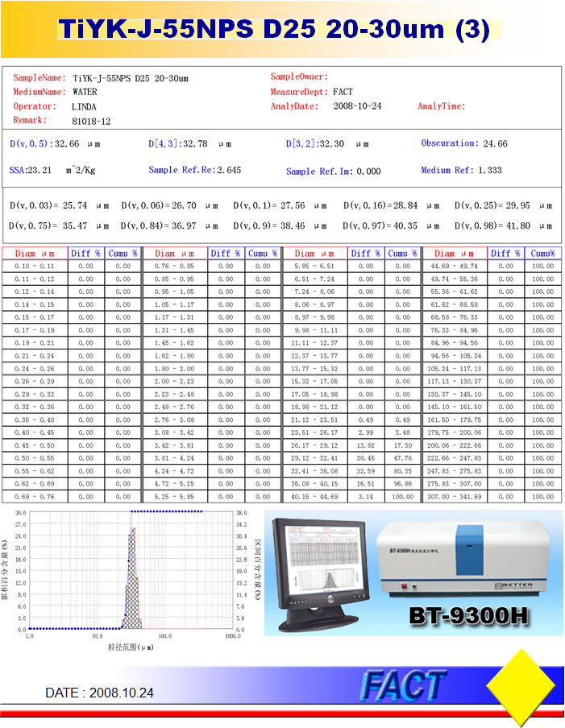Select the SampleName label
565x728 pixels.
(x=39, y=78)
